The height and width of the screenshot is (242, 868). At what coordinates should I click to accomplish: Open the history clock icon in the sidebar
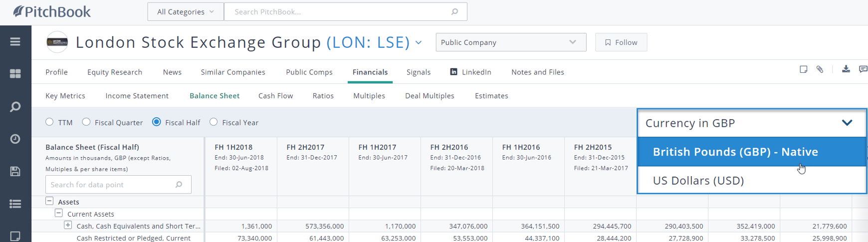pos(15,139)
